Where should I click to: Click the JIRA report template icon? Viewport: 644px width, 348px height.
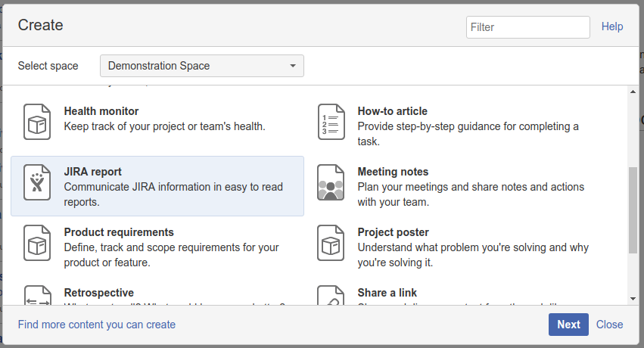pos(37,182)
